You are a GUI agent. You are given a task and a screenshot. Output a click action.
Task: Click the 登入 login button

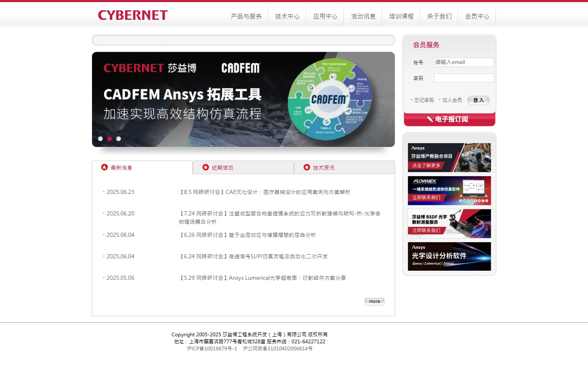point(478,100)
